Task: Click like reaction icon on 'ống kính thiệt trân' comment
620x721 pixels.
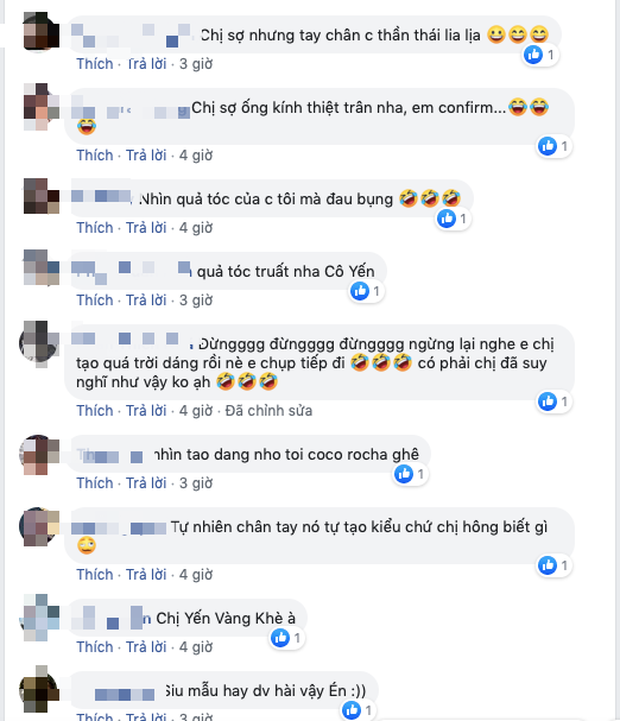Action: [547, 146]
